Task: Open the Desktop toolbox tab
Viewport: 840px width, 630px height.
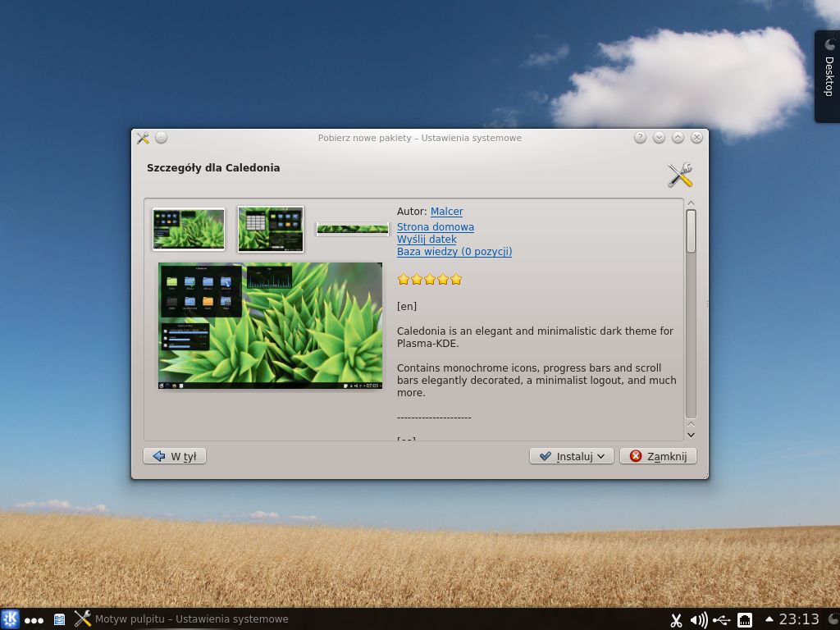Action: [x=829, y=76]
